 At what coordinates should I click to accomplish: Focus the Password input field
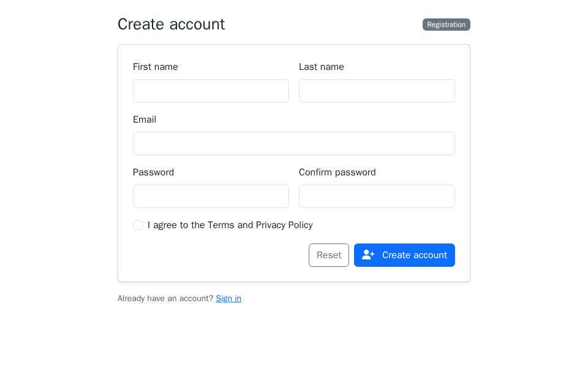[211, 196]
